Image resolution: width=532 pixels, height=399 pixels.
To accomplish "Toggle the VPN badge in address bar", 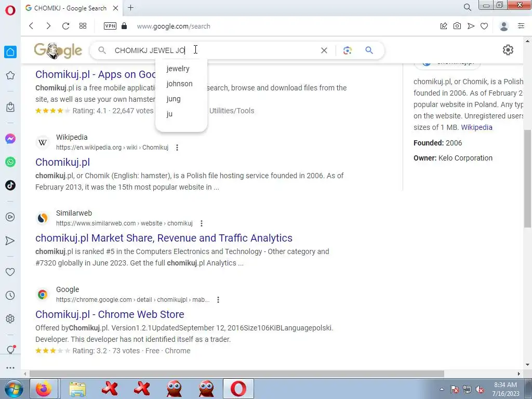I will point(110,26).
